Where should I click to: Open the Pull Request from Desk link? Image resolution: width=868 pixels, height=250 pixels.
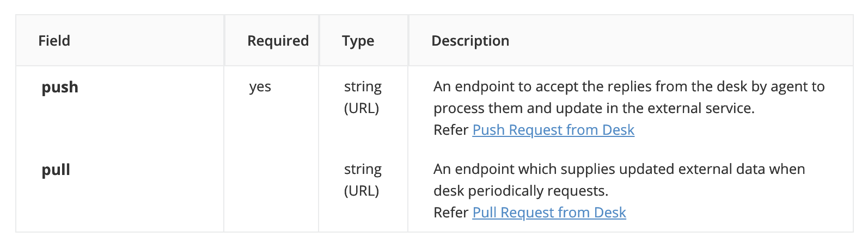(x=549, y=212)
